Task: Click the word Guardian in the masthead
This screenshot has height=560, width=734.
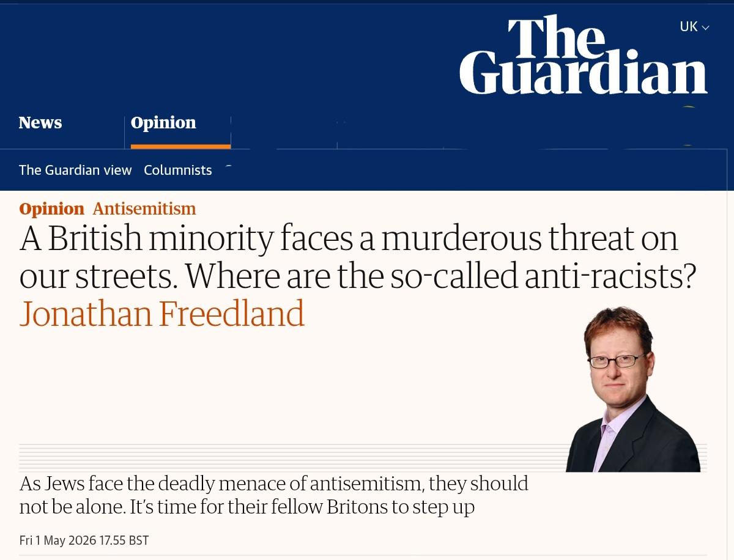Action: point(584,74)
